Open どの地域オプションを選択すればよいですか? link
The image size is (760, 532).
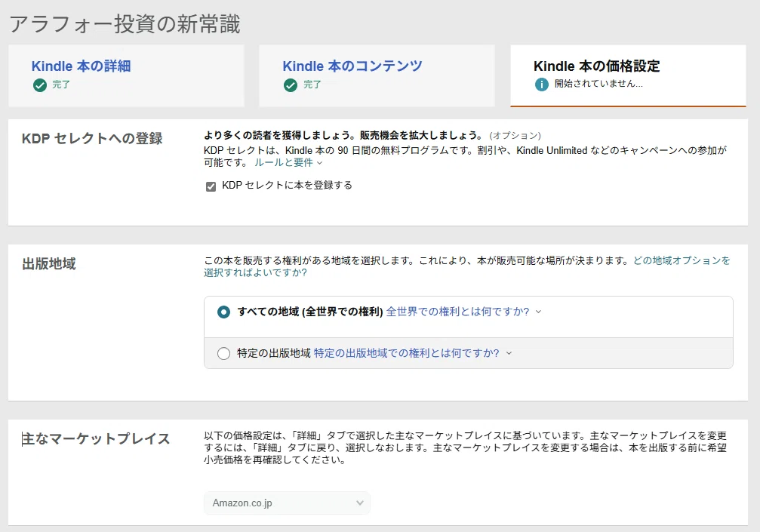click(x=466, y=266)
